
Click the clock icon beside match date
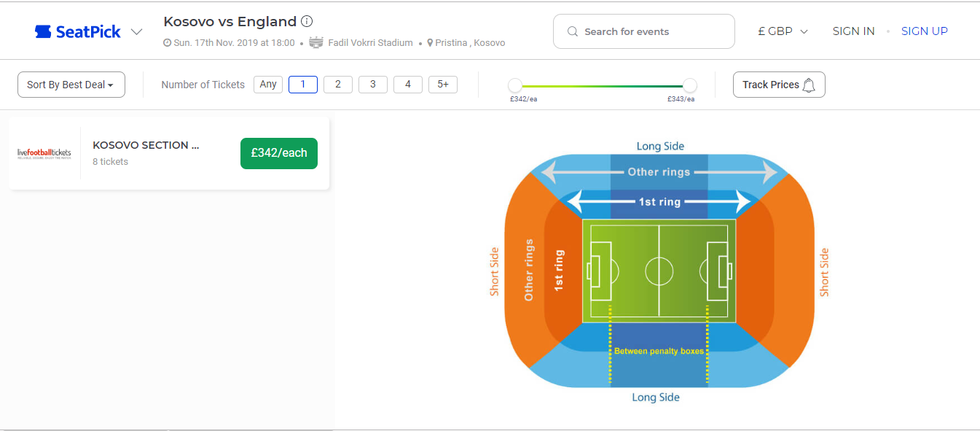point(168,43)
